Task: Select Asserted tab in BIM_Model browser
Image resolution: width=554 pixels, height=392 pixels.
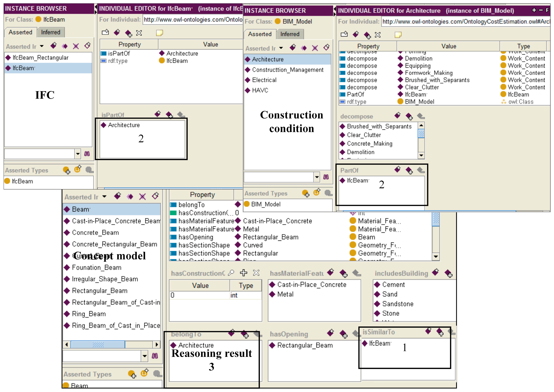Action: [x=259, y=34]
